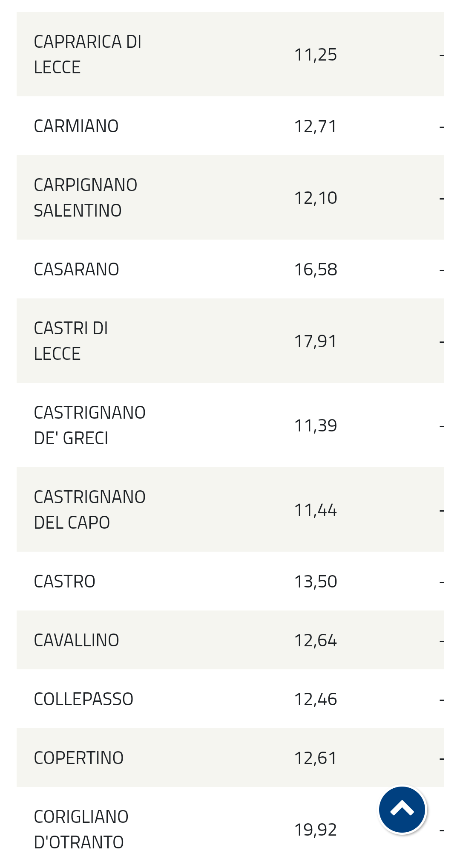The image size is (460, 868).
Task: Click the CARMIANO municipality cell
Action: [76, 126]
